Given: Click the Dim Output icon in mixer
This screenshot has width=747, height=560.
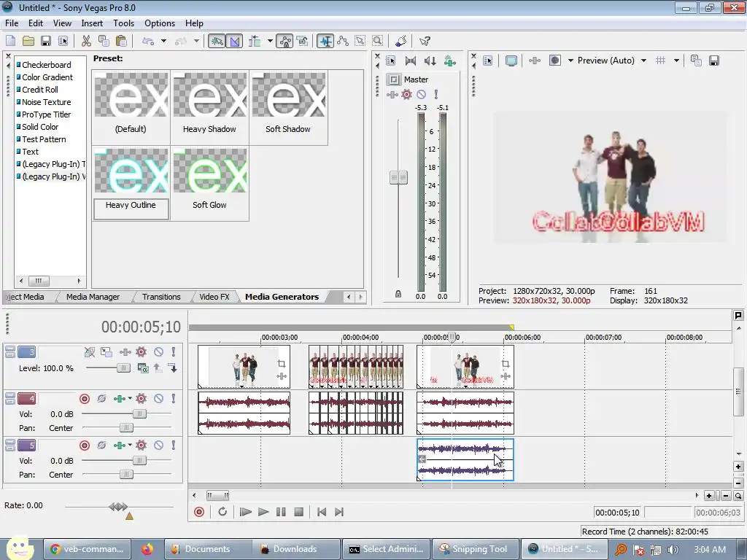Looking at the screenshot, I should tap(430, 61).
